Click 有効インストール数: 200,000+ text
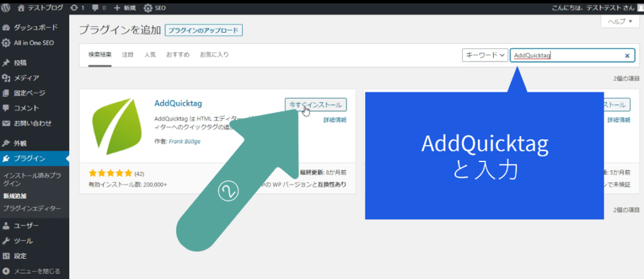 click(x=128, y=185)
